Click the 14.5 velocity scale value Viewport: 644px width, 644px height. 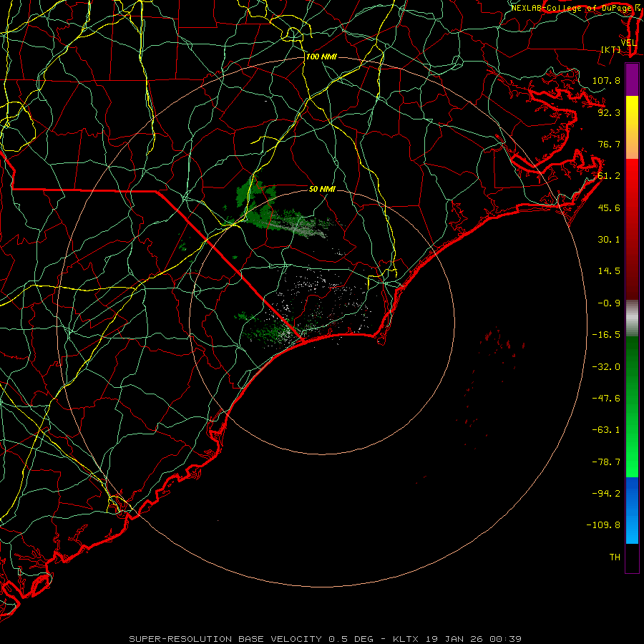pos(609,271)
